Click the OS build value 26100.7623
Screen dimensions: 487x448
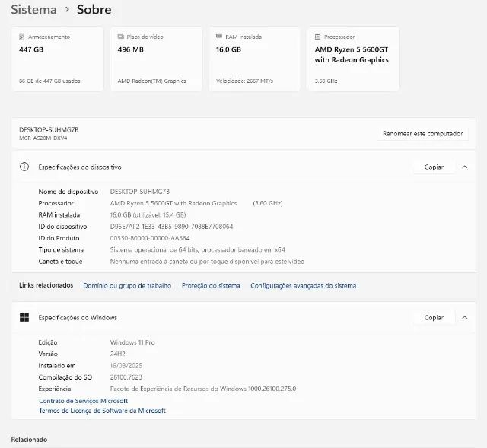click(126, 377)
